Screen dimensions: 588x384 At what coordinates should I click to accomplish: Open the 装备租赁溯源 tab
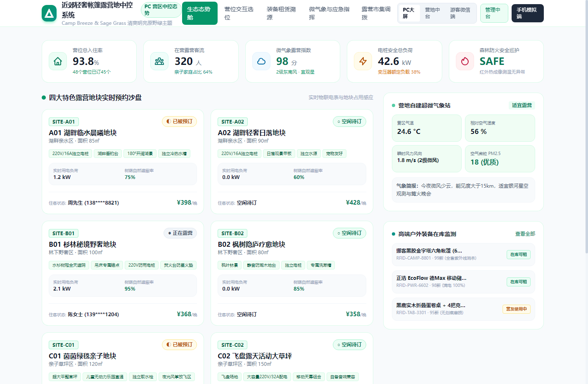click(282, 13)
